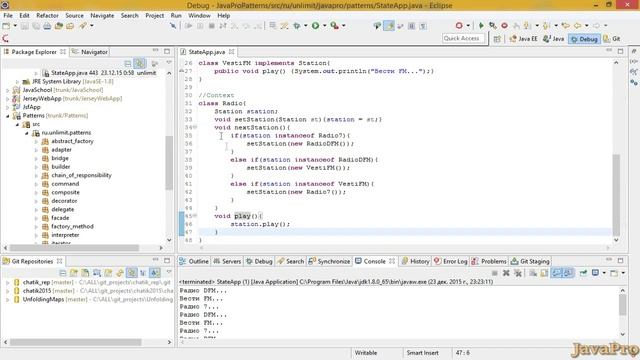Select the factory_method package
This screenshot has height=360, width=640.
tap(72, 227)
